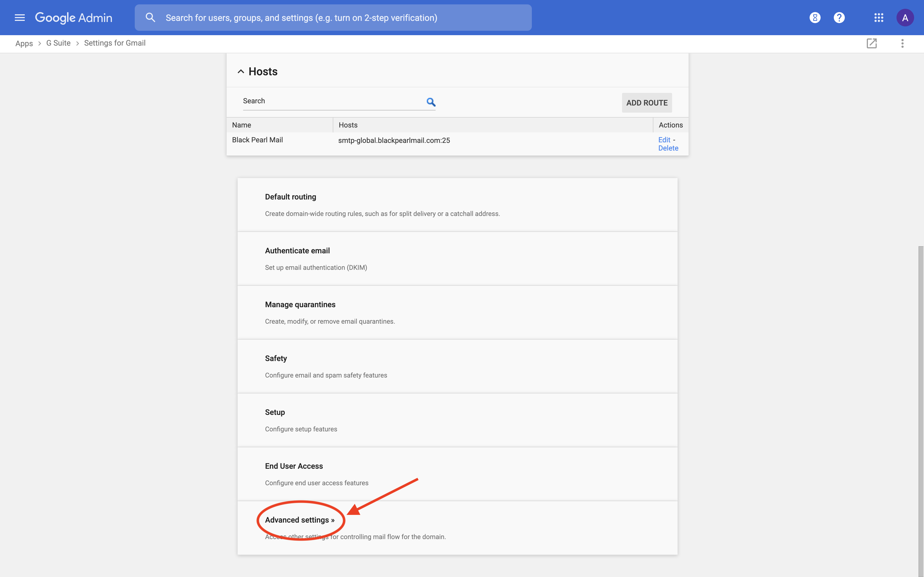Image resolution: width=924 pixels, height=577 pixels.
Task: Collapse the Hosts section chevron
Action: 241,71
